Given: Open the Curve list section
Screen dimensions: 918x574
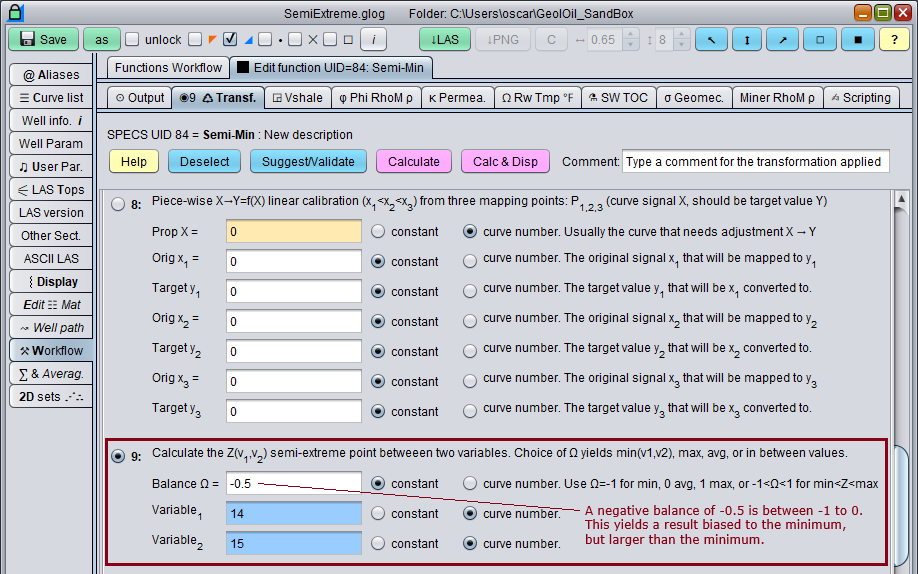Looking at the screenshot, I should pos(51,98).
